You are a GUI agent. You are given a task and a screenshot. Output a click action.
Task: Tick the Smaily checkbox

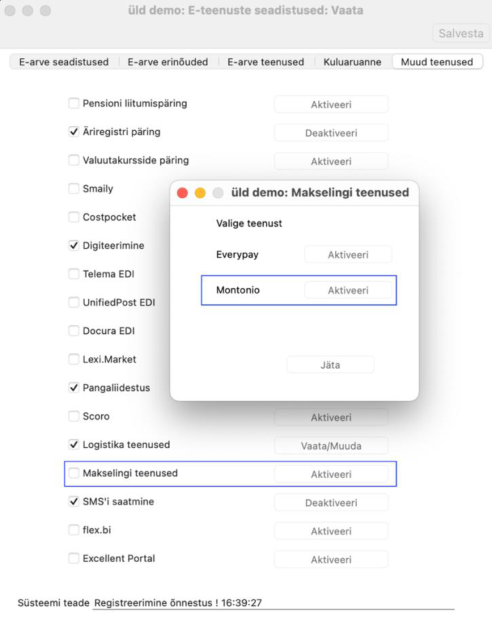[73, 189]
